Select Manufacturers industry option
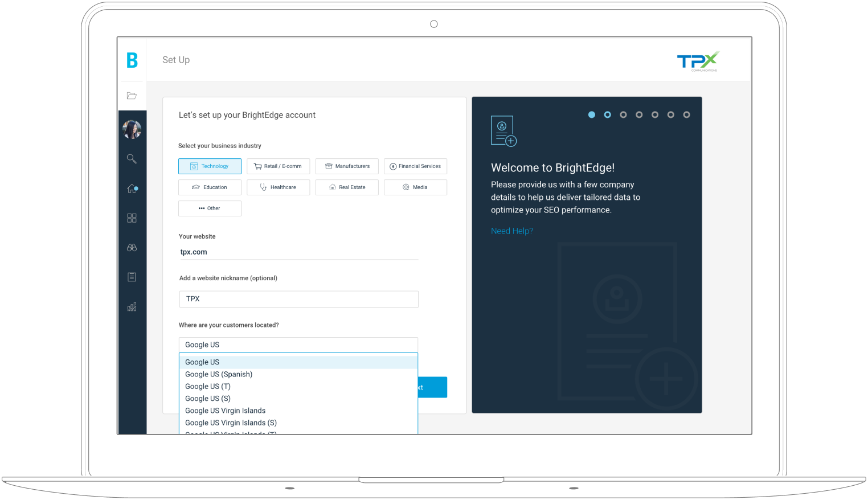 click(x=347, y=166)
